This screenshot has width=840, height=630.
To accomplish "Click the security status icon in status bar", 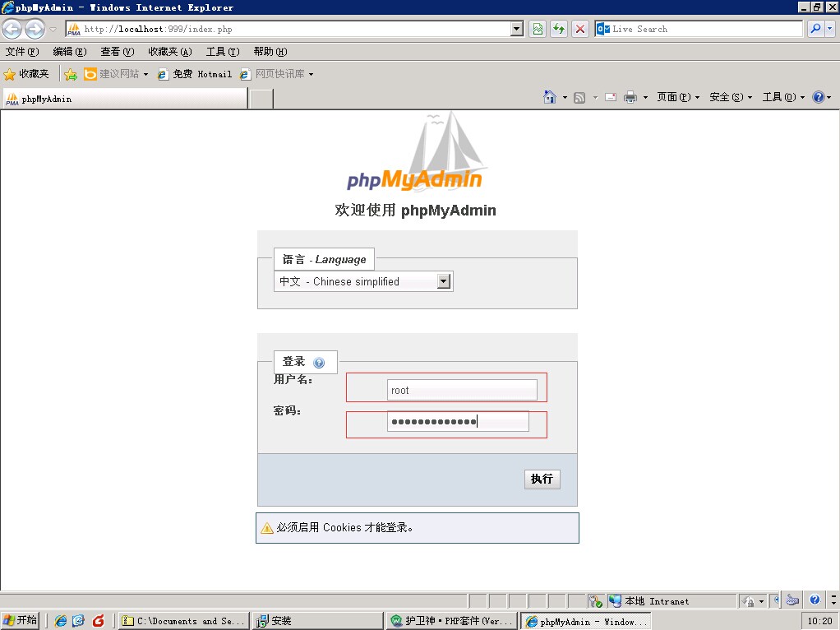I will click(595, 601).
